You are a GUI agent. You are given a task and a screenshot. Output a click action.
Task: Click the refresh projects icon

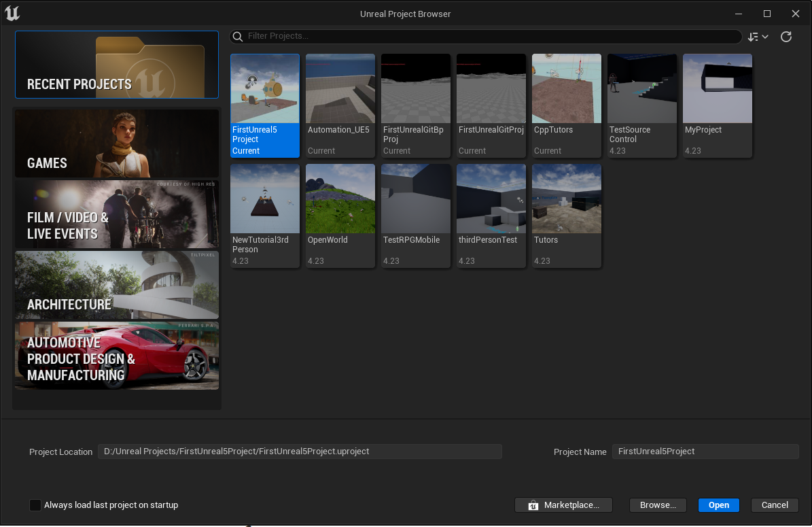click(786, 37)
